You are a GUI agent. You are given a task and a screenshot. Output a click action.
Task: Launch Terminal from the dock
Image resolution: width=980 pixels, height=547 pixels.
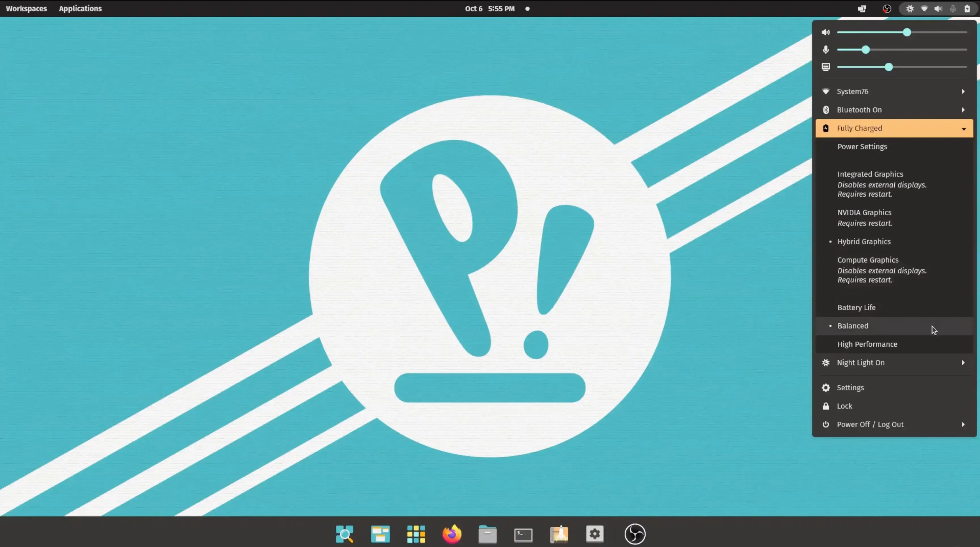point(523,535)
